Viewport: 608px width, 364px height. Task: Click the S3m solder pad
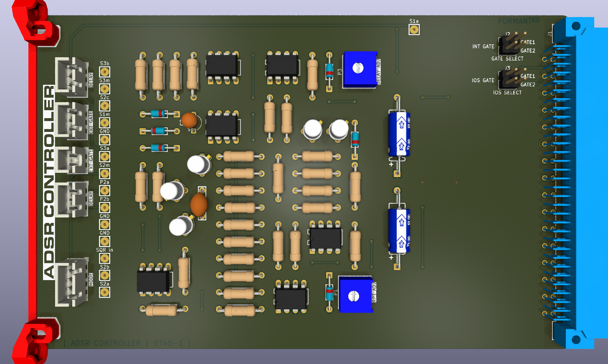click(x=104, y=88)
